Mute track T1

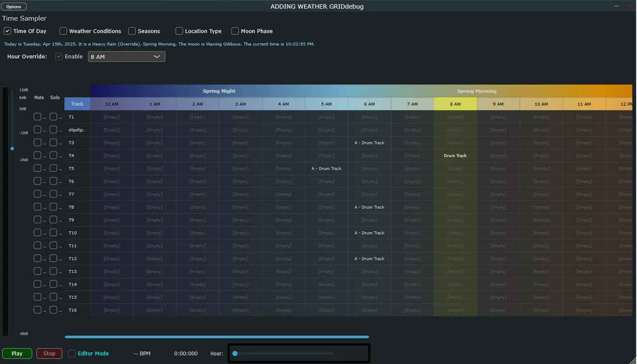pyautogui.click(x=37, y=117)
